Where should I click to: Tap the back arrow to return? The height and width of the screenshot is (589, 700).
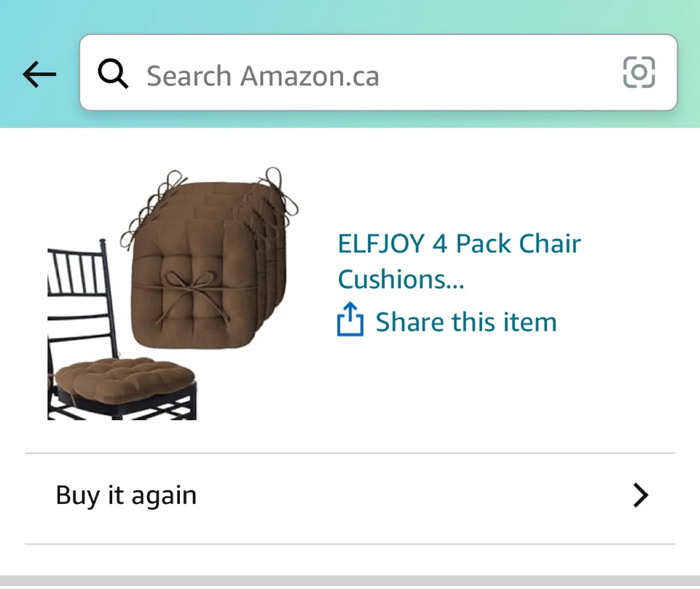click(39, 74)
